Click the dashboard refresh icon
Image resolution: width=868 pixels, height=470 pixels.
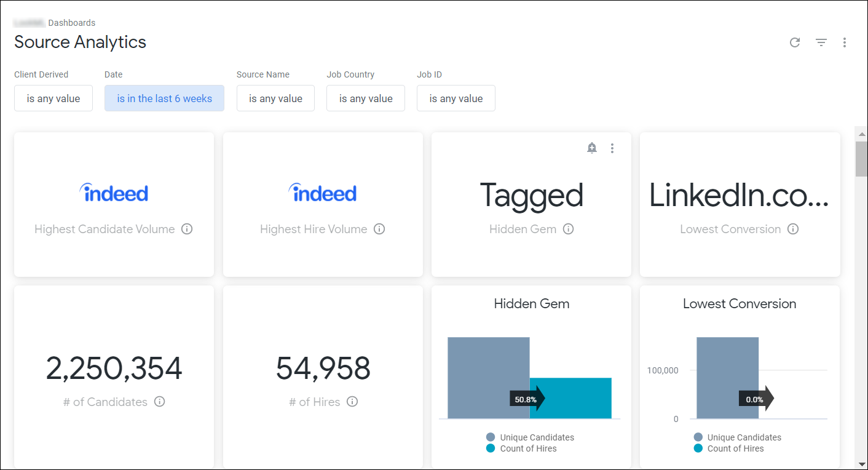[x=795, y=42]
